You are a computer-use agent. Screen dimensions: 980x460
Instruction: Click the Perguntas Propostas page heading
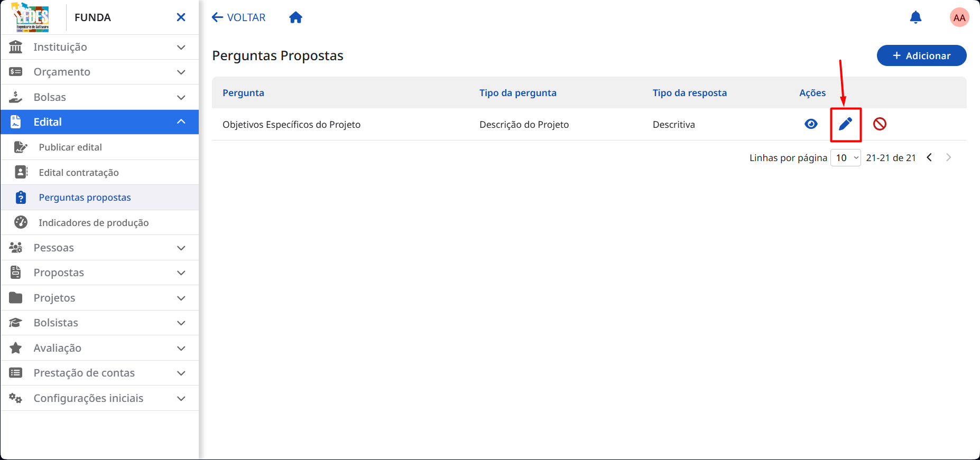coord(278,55)
